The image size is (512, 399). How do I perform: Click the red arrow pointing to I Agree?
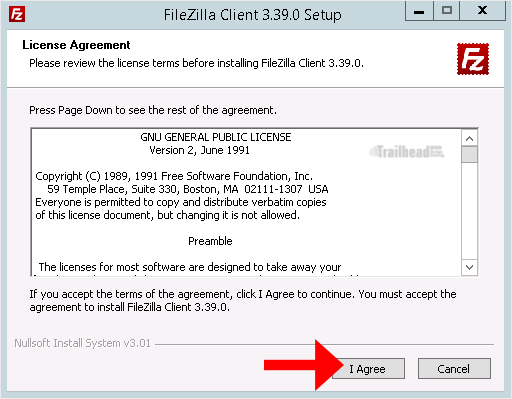pyautogui.click(x=303, y=365)
